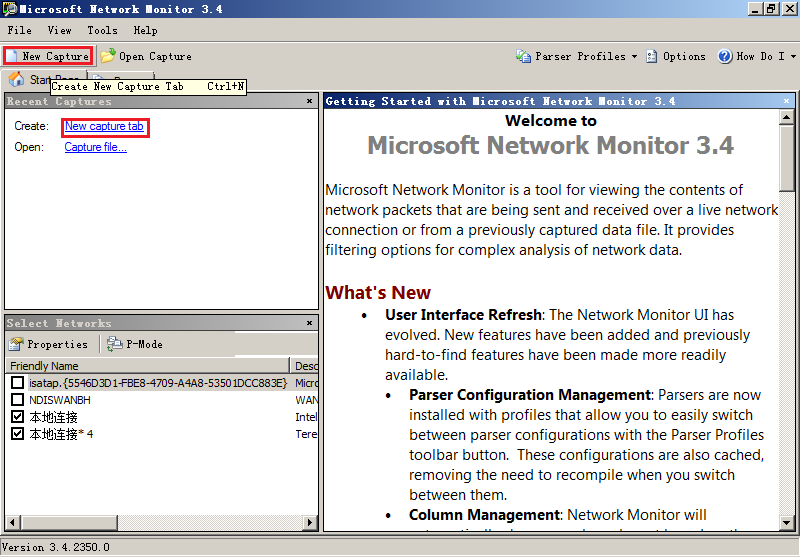Click the Properties icon in Select Networks

[16, 344]
